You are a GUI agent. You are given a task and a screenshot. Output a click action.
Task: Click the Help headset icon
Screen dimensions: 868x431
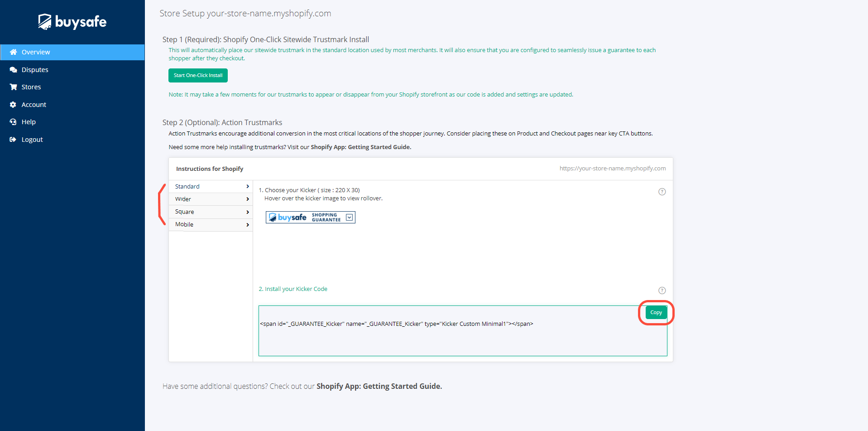click(13, 122)
